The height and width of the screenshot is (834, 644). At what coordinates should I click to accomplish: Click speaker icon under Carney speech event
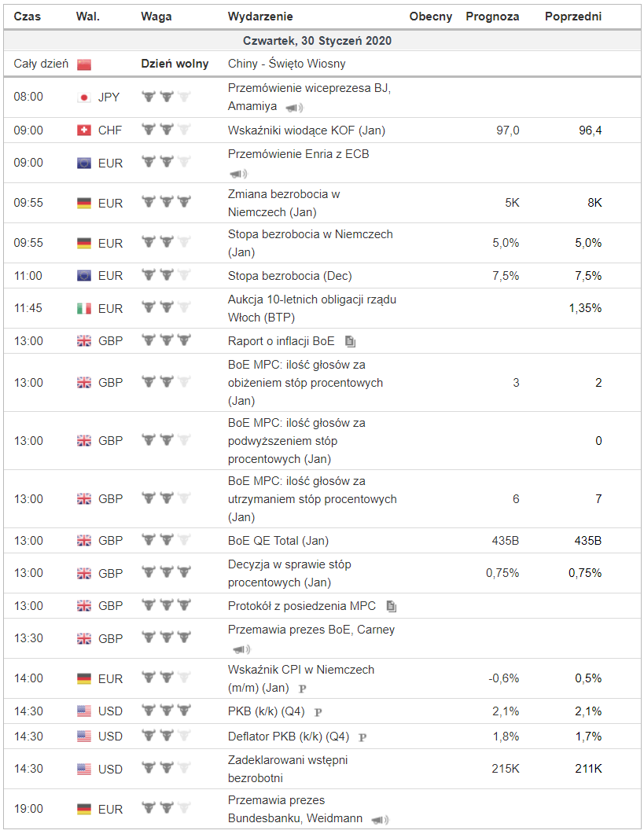click(x=241, y=649)
